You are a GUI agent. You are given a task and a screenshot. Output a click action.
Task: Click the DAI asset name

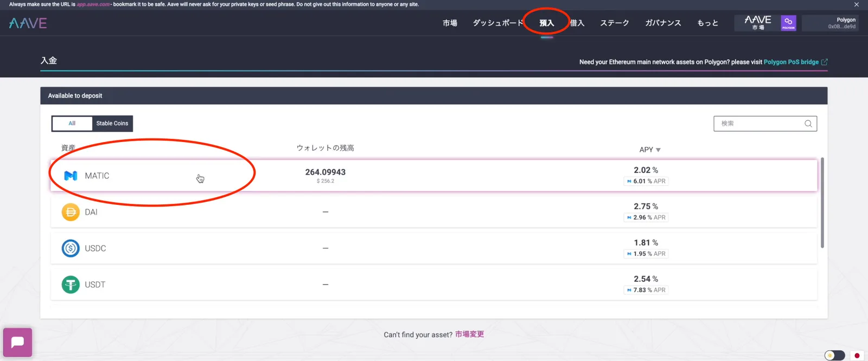tap(91, 212)
